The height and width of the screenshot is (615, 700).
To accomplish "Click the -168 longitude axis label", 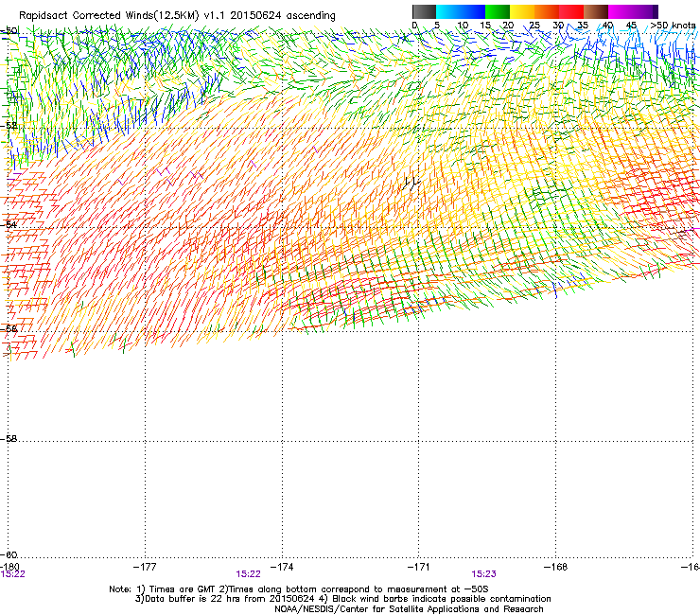I will pos(556,567).
